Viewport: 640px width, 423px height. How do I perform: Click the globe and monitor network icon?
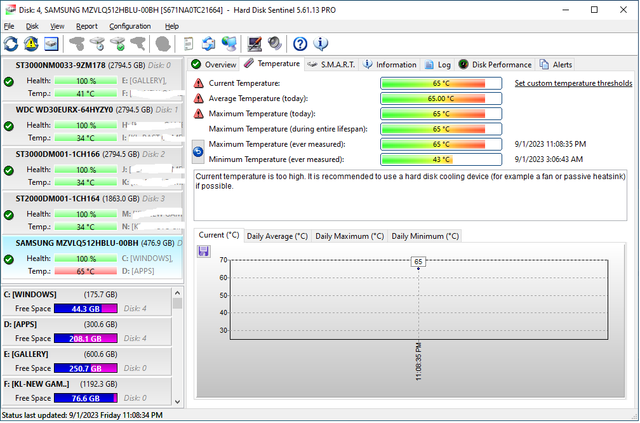tap(229, 44)
